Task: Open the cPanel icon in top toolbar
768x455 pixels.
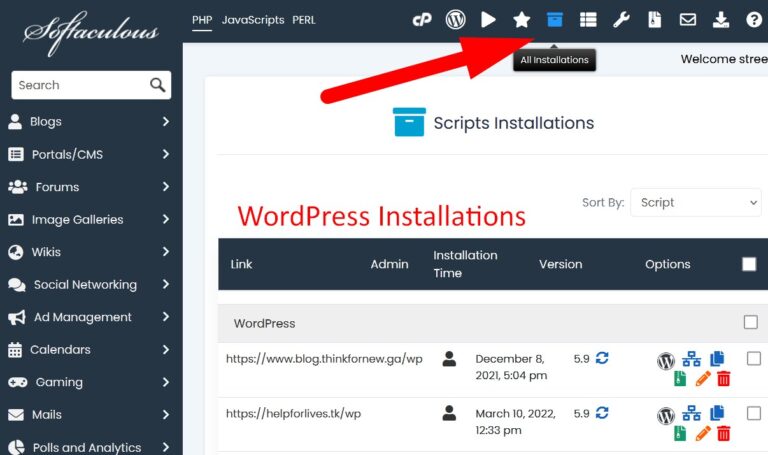Action: [x=422, y=19]
